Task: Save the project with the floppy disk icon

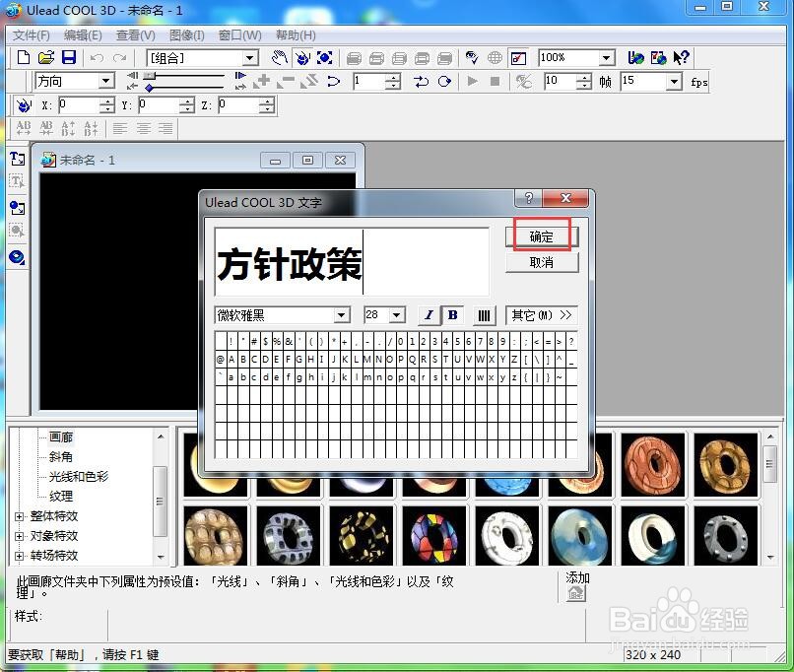Action: (69, 58)
